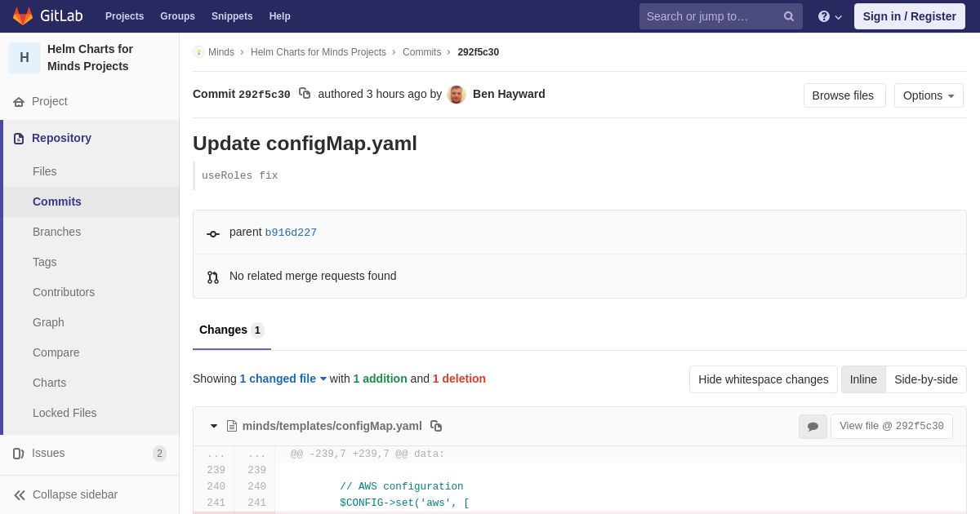The height and width of the screenshot is (514, 980).
Task: Click the Project home icon in sidebar
Action: point(19,102)
